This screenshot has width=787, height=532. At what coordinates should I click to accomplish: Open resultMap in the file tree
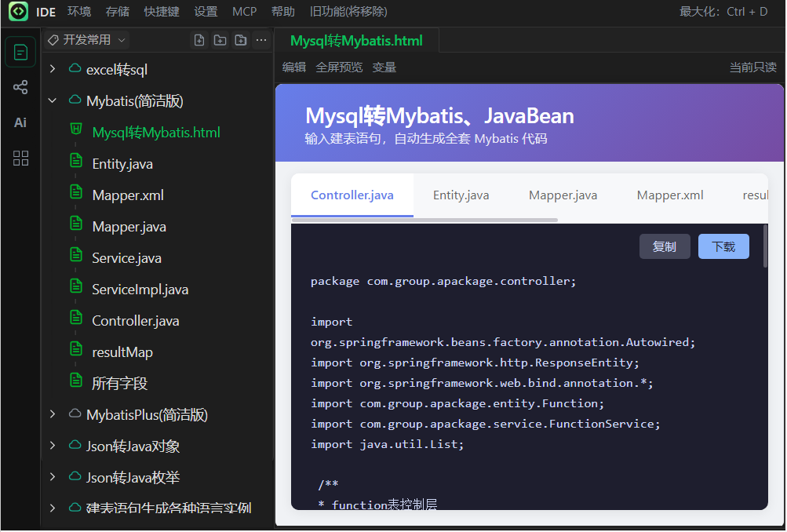122,352
